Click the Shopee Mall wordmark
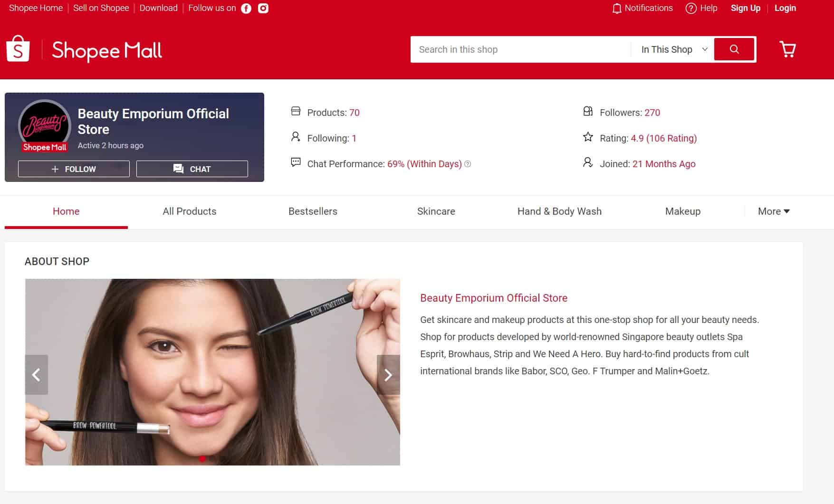 click(107, 50)
